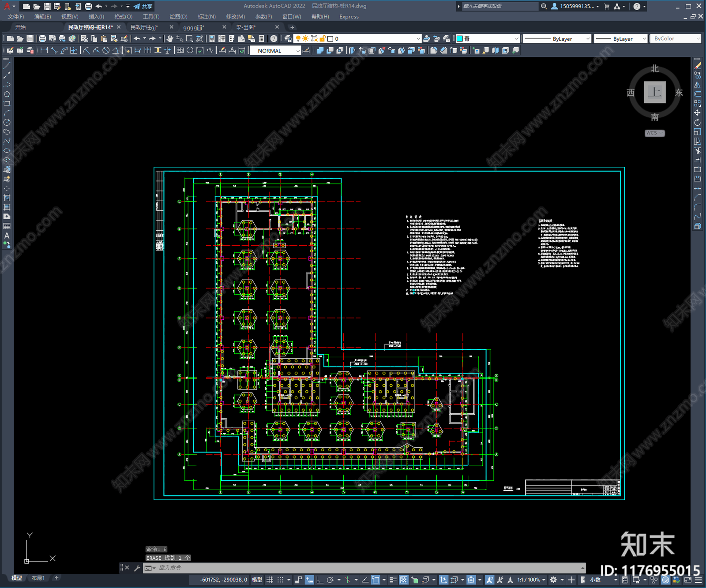Click the 共享 share button
This screenshot has width=706, height=588.
tap(143, 6)
